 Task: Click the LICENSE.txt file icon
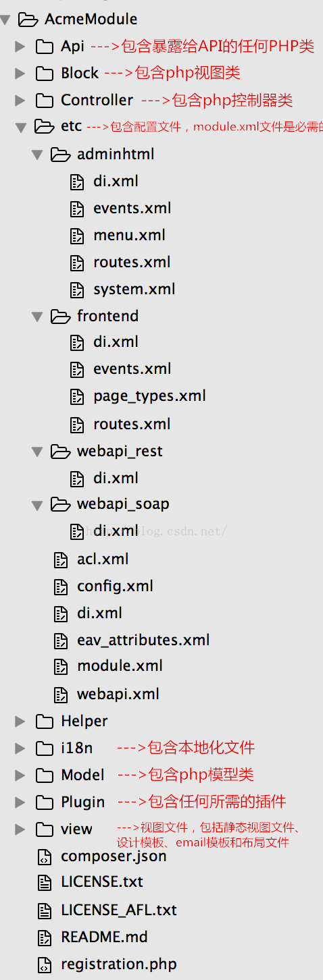(x=44, y=882)
